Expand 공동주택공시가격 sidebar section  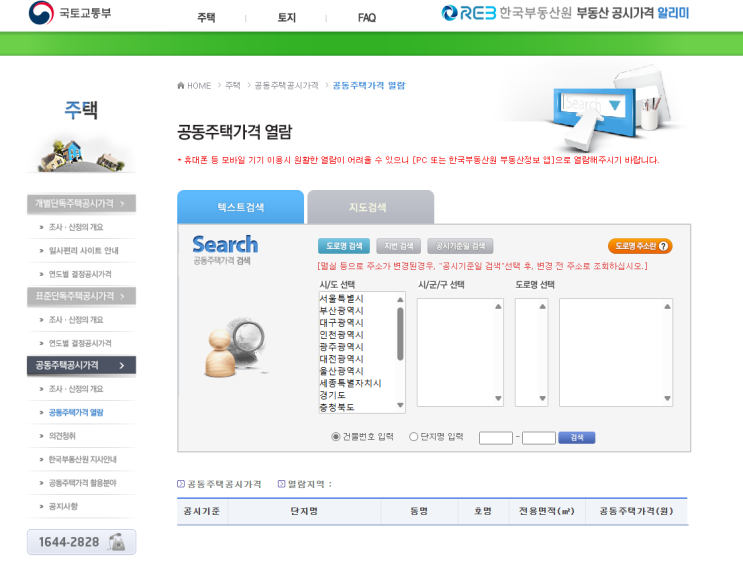click(82, 365)
